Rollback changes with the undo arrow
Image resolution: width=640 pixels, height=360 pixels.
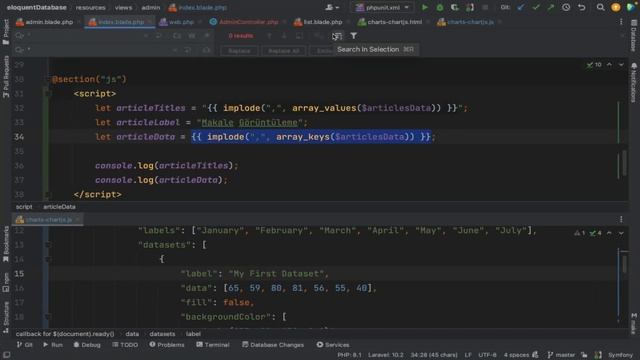[x=582, y=7]
